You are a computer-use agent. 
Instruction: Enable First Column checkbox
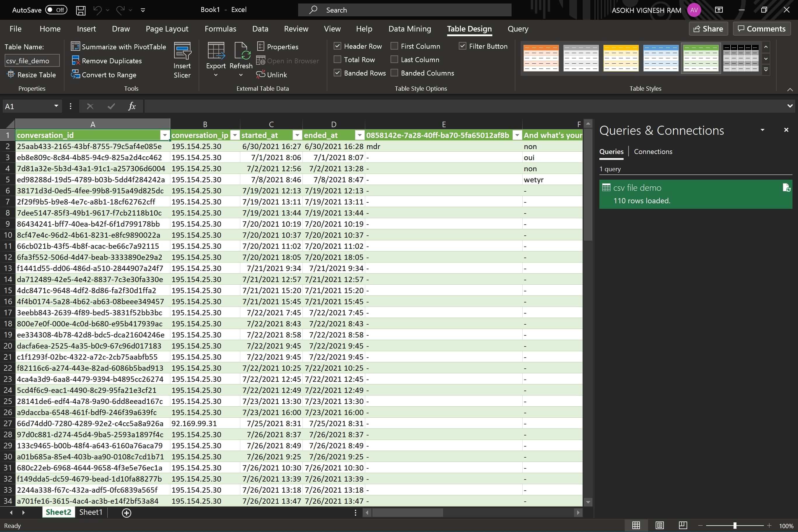(394, 46)
